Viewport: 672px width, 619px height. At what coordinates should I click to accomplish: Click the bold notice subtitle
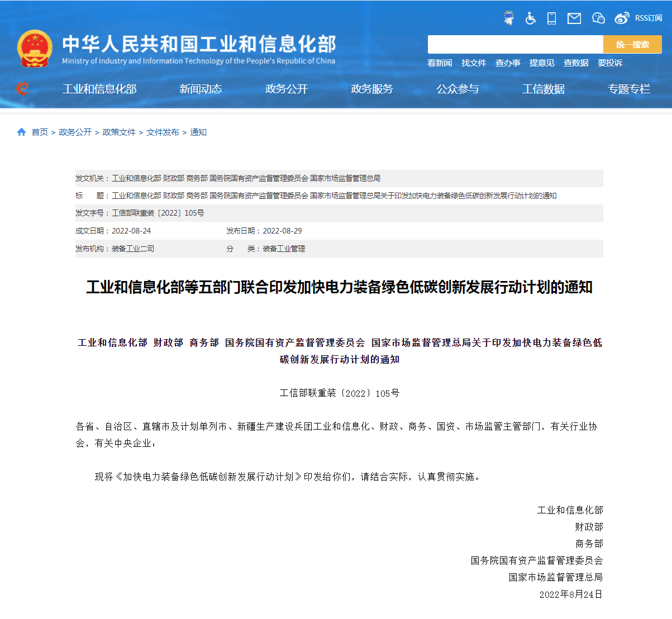click(x=340, y=351)
